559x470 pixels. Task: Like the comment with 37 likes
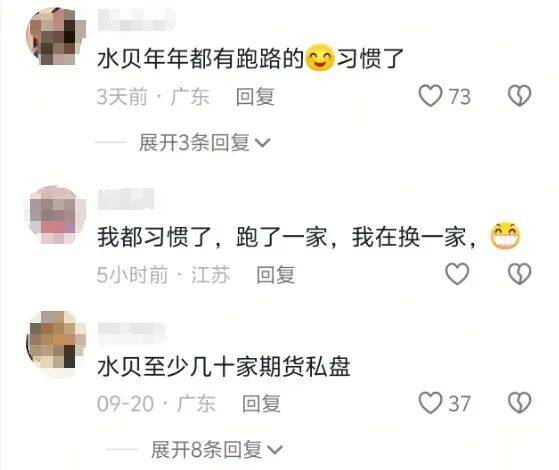click(x=430, y=403)
